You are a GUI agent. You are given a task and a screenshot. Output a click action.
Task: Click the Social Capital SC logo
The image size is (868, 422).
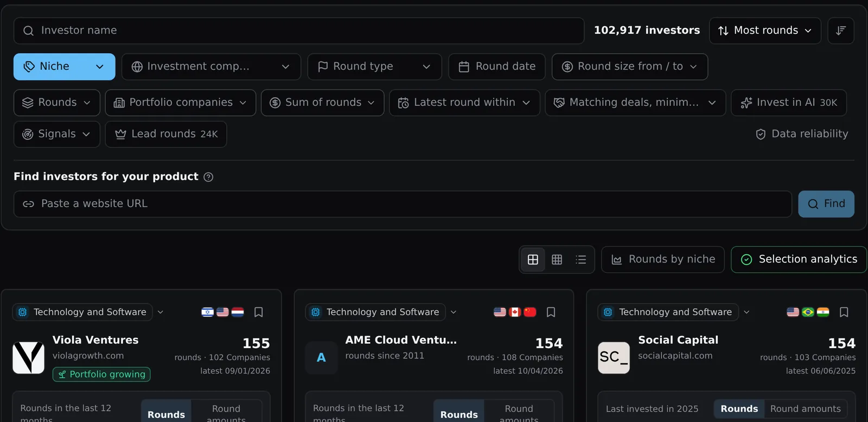(x=614, y=357)
